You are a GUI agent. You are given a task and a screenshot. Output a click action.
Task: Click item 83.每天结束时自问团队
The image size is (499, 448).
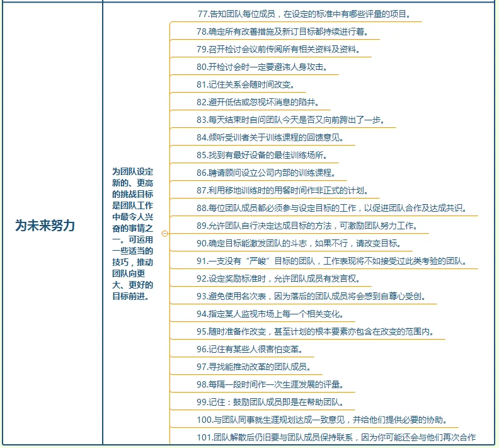(x=291, y=120)
